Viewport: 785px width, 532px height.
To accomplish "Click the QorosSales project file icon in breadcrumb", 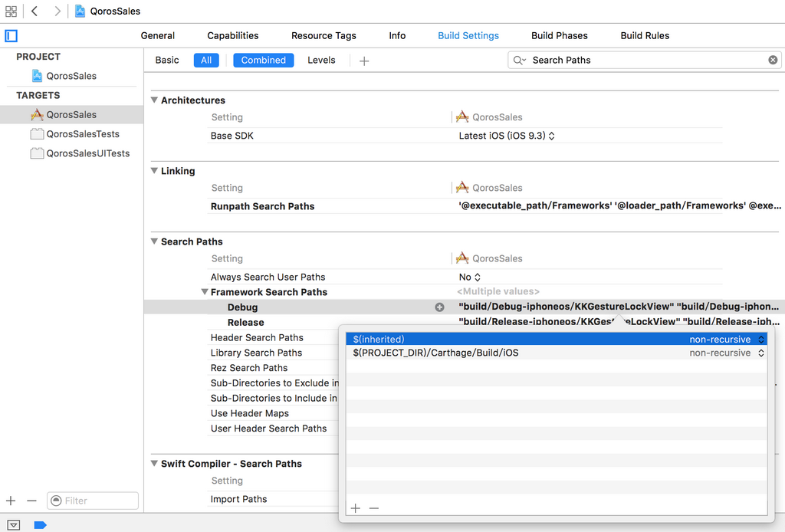I will [x=80, y=11].
